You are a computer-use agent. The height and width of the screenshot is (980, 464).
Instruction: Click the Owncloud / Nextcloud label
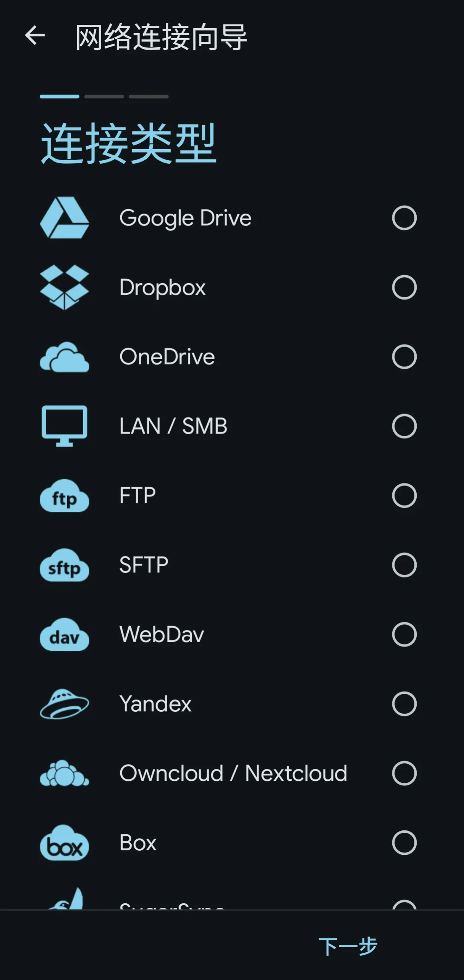233,773
